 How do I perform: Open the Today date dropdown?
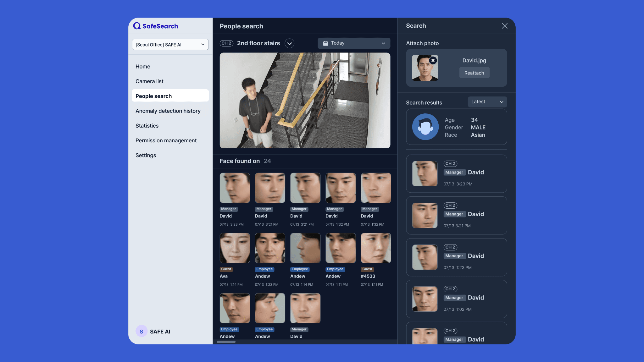(x=354, y=43)
